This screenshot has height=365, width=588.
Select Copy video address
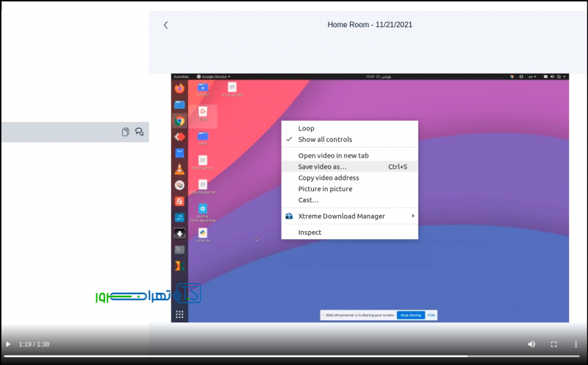(x=328, y=178)
